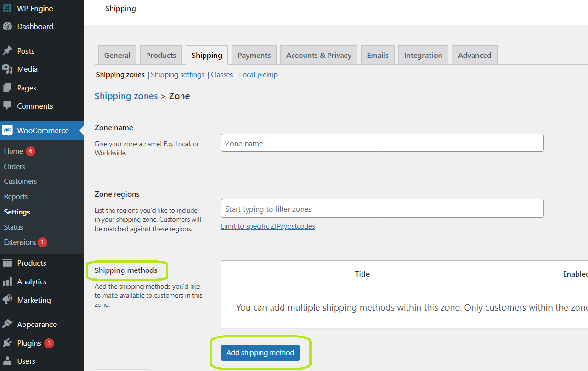The height and width of the screenshot is (371, 588).
Task: Click the Posts pushpin icon
Action: click(7, 51)
